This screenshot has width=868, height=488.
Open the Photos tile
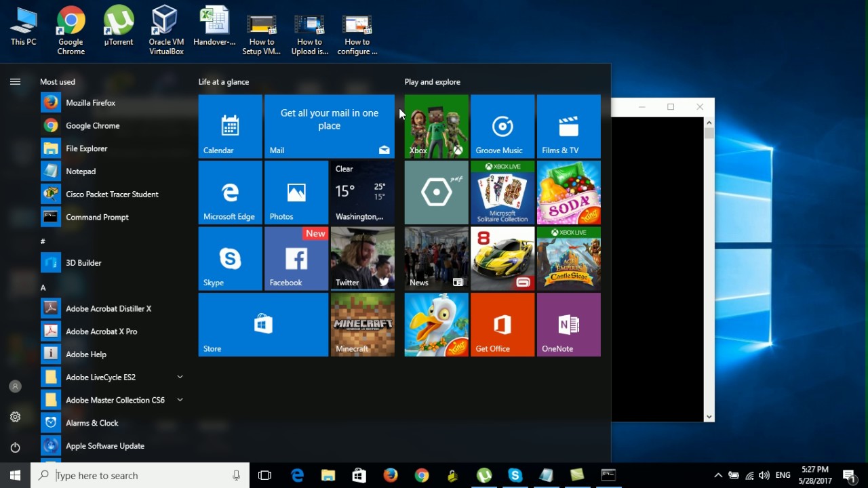tap(296, 192)
